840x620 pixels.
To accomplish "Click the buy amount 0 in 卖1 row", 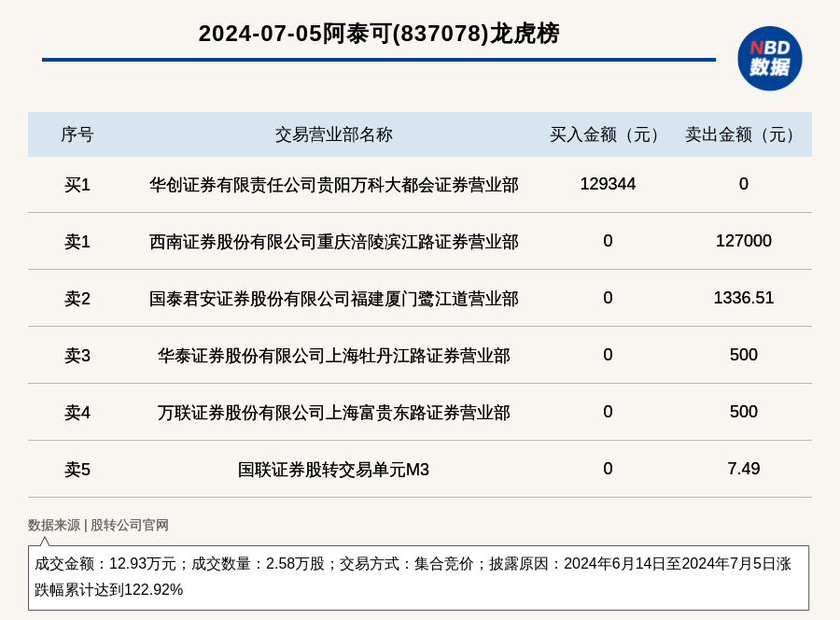I will (608, 241).
